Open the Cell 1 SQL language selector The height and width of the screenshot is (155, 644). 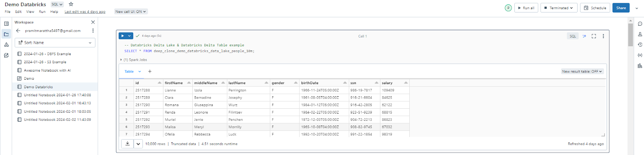(x=573, y=36)
